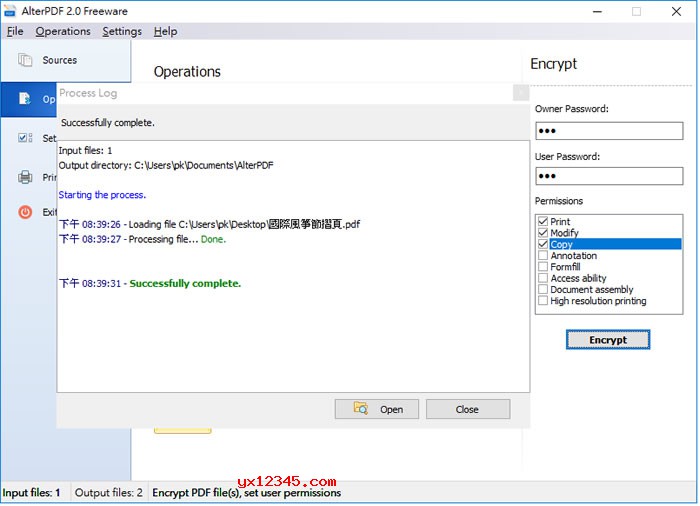Screen dimensions: 700x506
Task: Enable High resolution printing permission
Action: click(x=543, y=301)
